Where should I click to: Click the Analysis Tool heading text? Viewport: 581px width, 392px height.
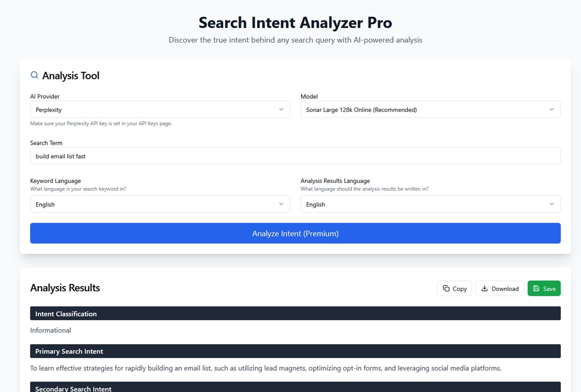pos(71,75)
